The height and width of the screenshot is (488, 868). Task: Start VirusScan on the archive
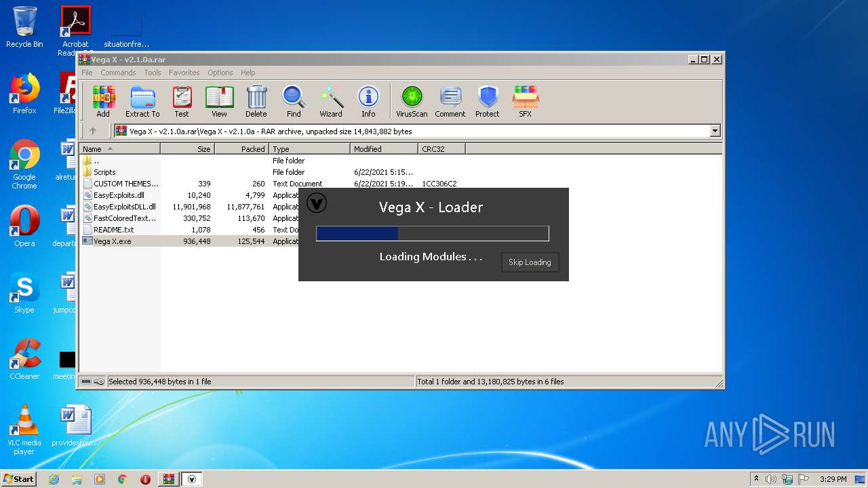[412, 102]
